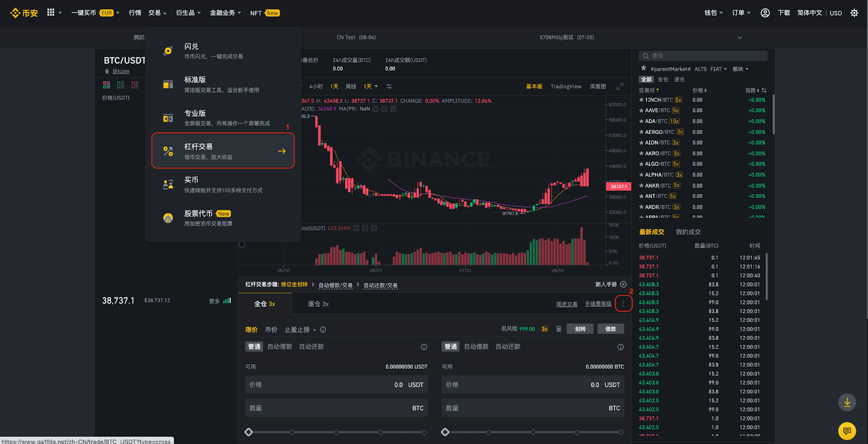Viewport: 868px width, 444px height.
Task: Open the account profile icon
Action: 765,13
